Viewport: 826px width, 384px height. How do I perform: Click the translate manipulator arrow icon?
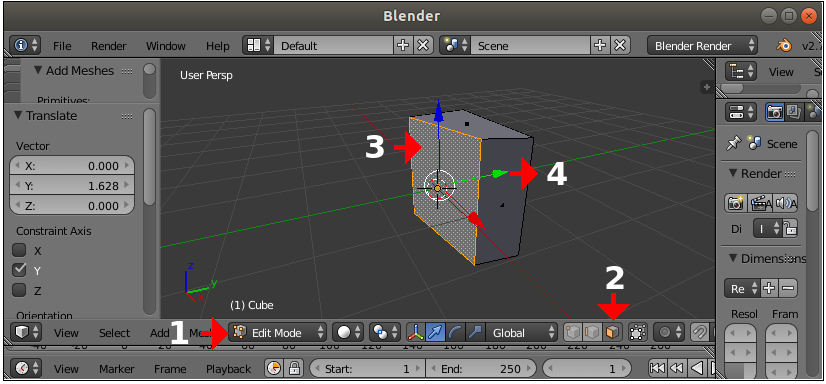(x=436, y=332)
